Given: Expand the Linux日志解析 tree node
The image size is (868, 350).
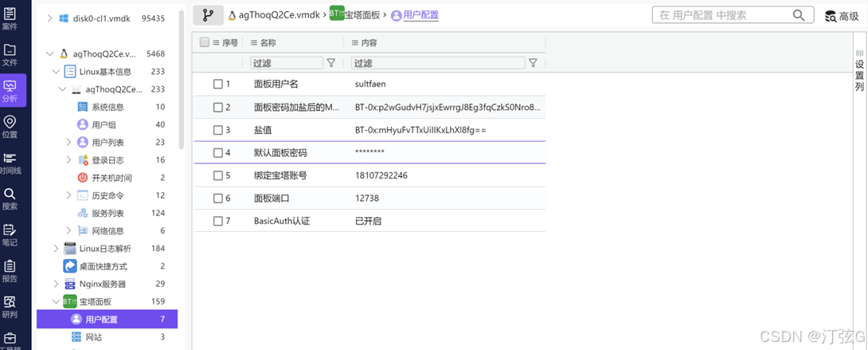Looking at the screenshot, I should coord(56,249).
